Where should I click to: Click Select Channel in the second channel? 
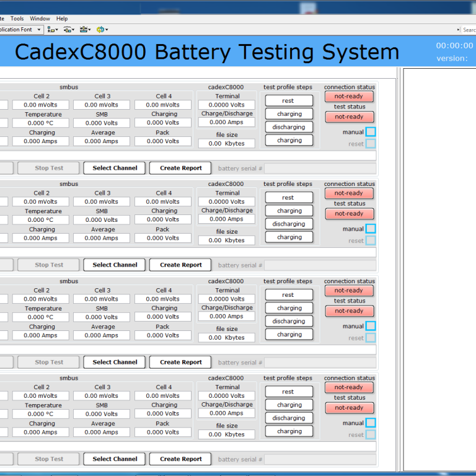(115, 265)
